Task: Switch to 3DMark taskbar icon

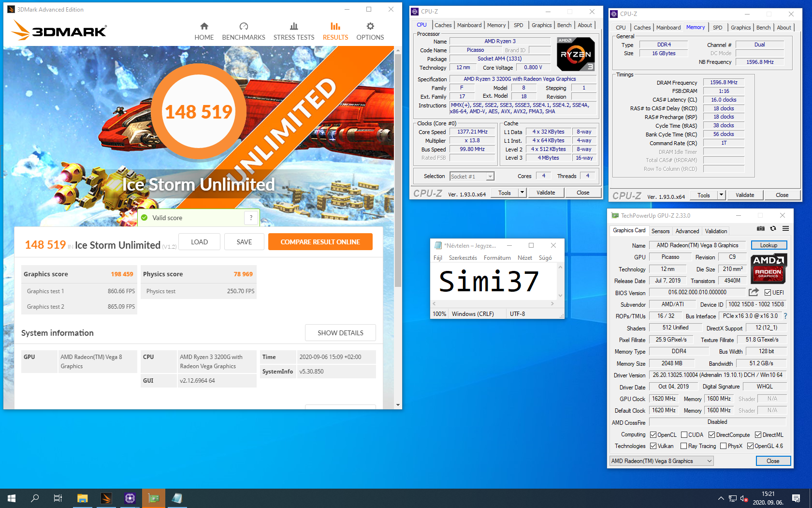Action: click(x=106, y=498)
